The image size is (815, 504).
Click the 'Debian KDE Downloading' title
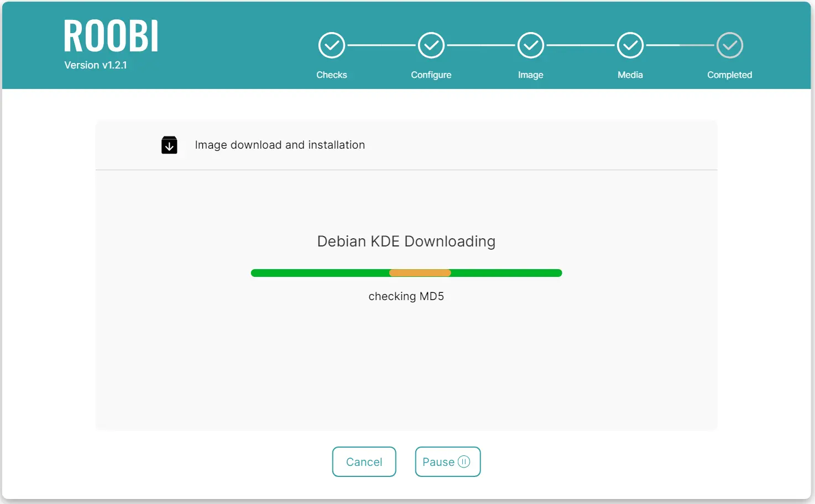(406, 242)
